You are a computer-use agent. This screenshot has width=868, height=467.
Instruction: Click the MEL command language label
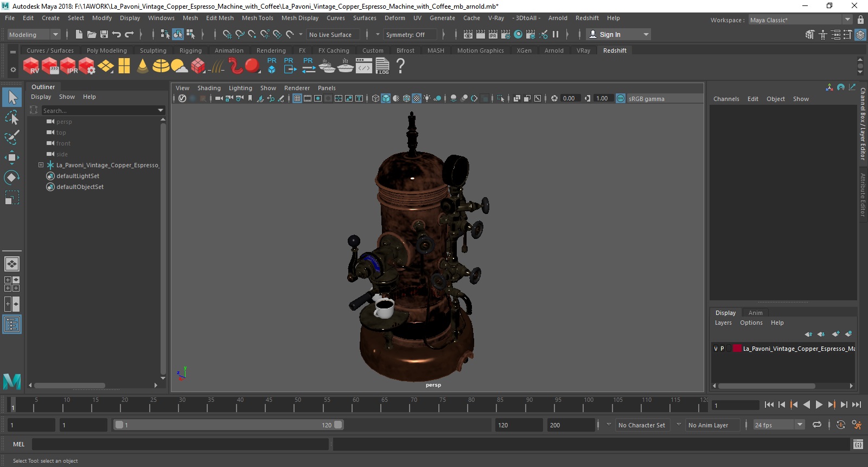[x=19, y=444]
